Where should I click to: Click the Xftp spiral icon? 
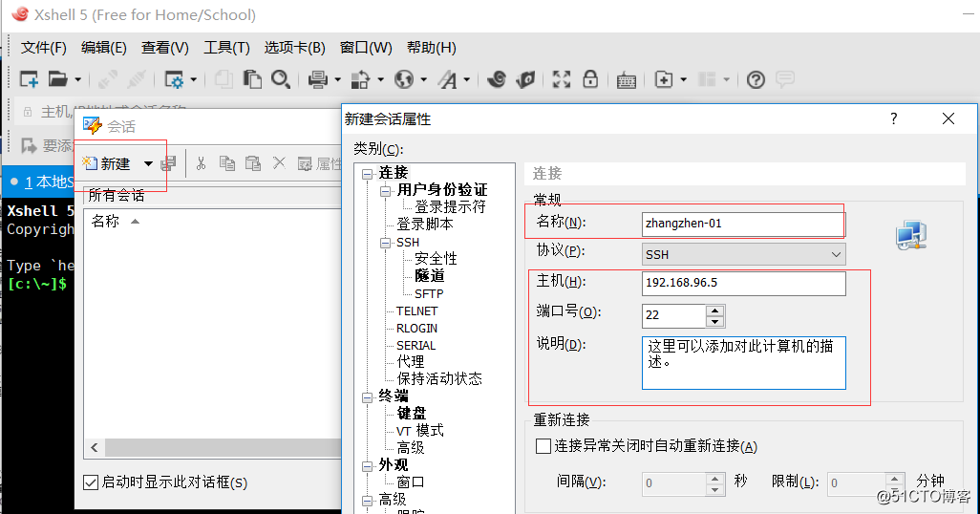click(x=497, y=79)
